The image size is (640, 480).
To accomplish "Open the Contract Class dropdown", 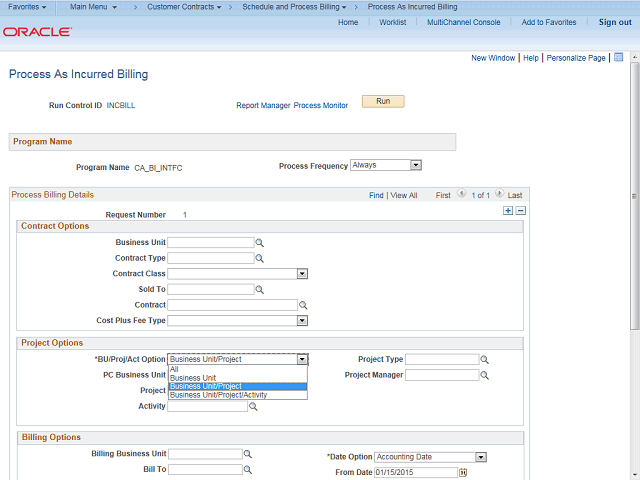I will tap(301, 274).
